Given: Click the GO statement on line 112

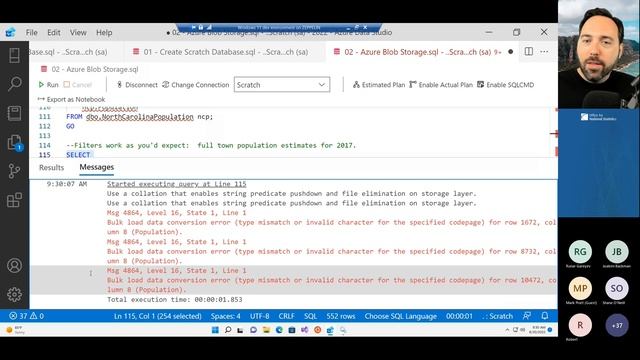Looking at the screenshot, I should 70,126.
